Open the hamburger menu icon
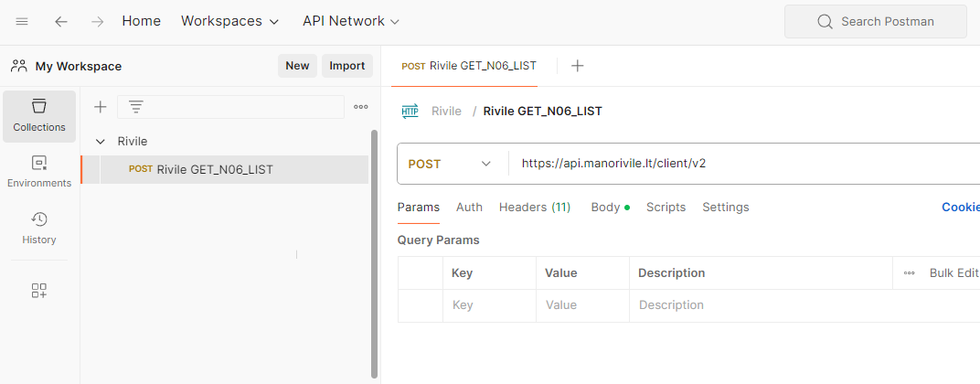The width and height of the screenshot is (980, 384). tap(22, 21)
